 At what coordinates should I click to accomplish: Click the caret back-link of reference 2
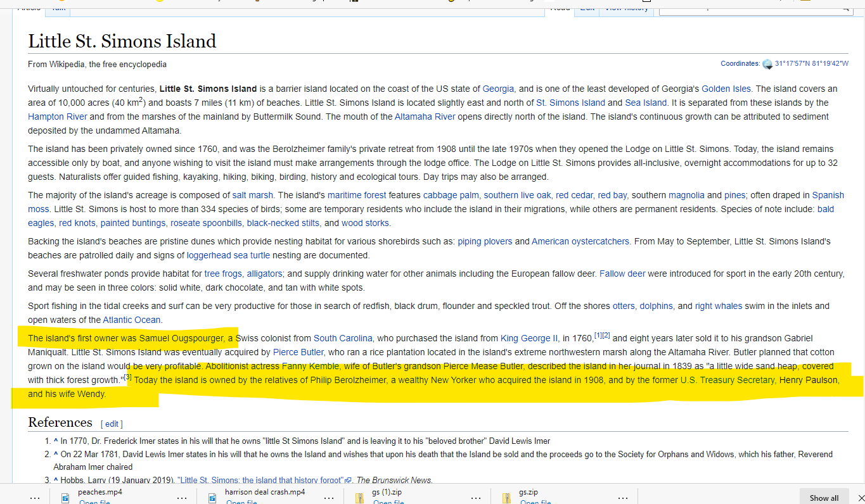(56, 454)
